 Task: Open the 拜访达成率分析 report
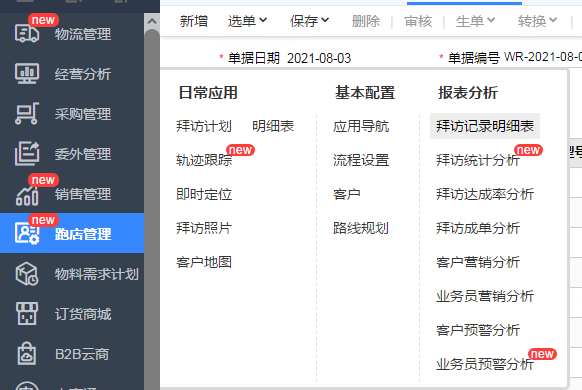485,194
